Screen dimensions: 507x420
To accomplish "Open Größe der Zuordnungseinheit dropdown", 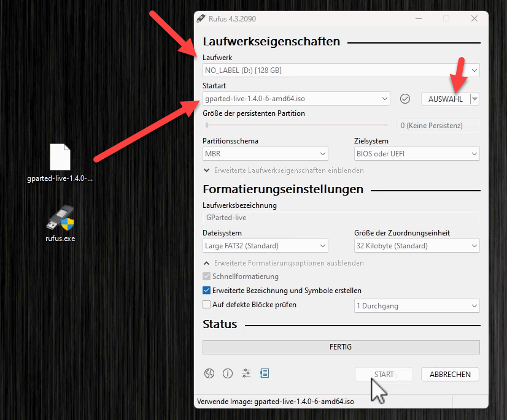I will click(417, 246).
